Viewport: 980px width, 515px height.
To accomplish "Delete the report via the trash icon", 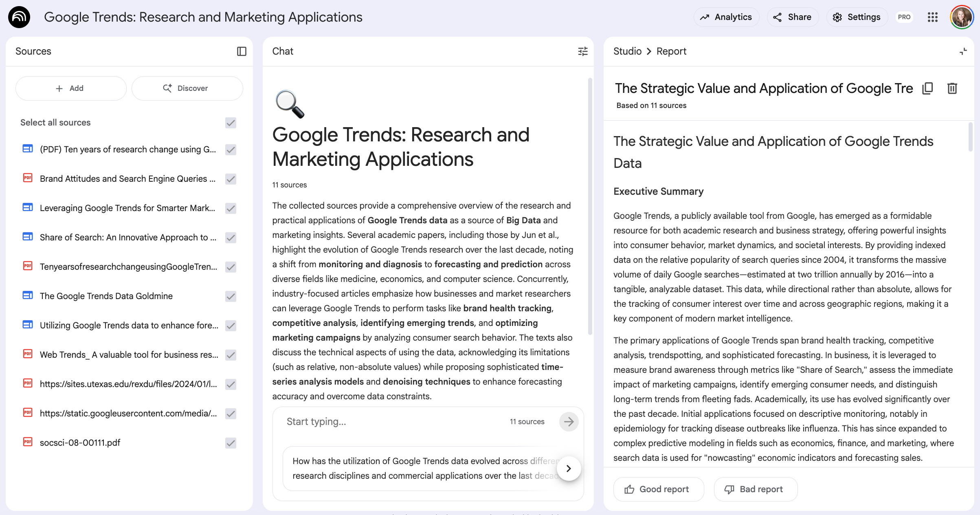I will pos(952,88).
